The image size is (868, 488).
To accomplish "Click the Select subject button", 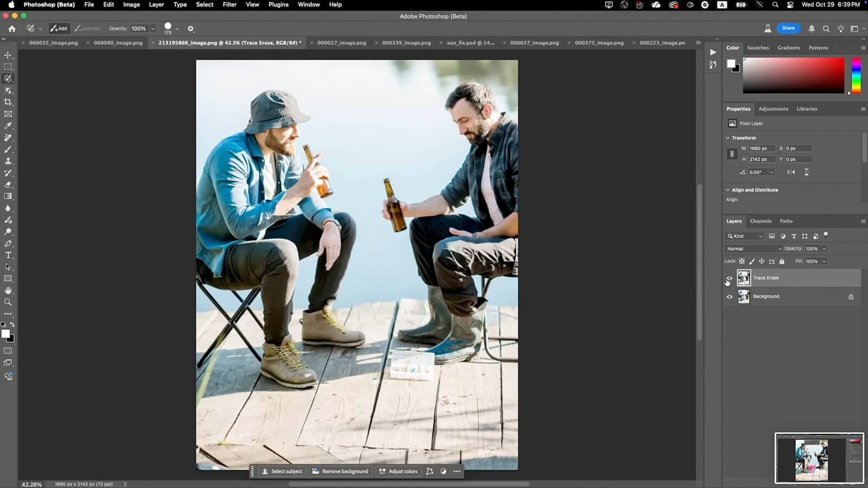I will (x=282, y=471).
